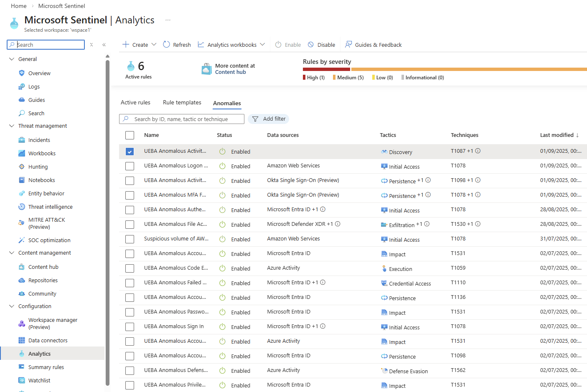
Task: Click the orange Medium severity bar
Action: point(468,69)
